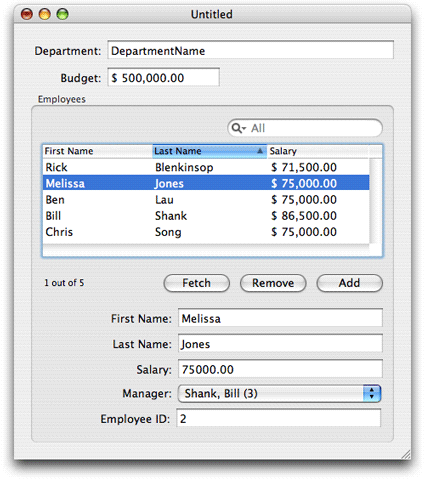Click the Employee ID field

[279, 419]
